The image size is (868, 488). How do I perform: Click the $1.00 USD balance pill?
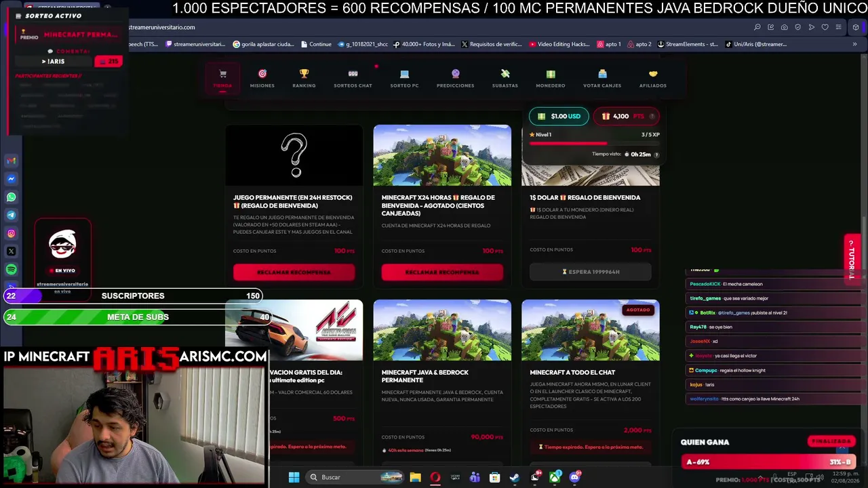tap(559, 117)
